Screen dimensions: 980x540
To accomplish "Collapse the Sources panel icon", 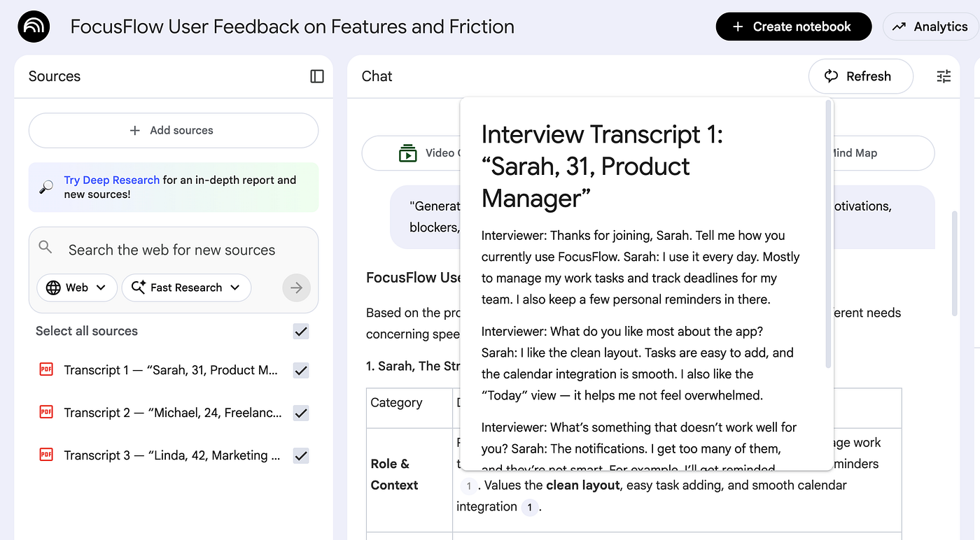I will coord(317,76).
